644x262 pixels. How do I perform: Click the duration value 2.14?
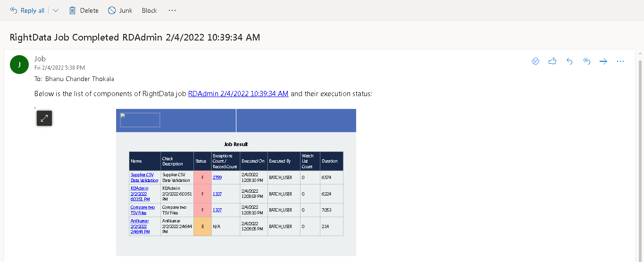325,226
